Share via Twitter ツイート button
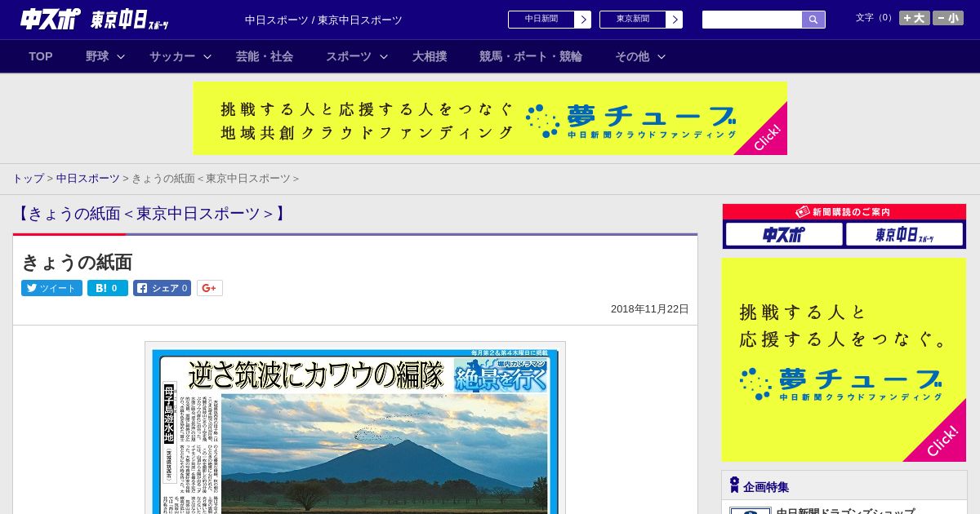The height and width of the screenshot is (514, 980). (x=51, y=288)
